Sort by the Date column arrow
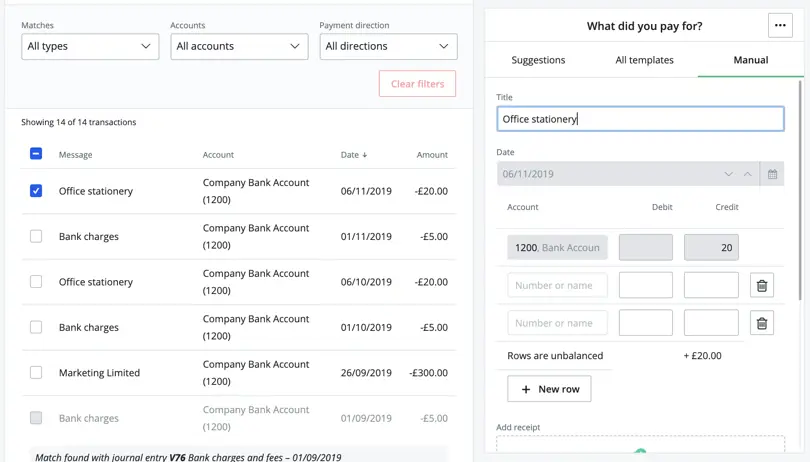 pyautogui.click(x=365, y=155)
